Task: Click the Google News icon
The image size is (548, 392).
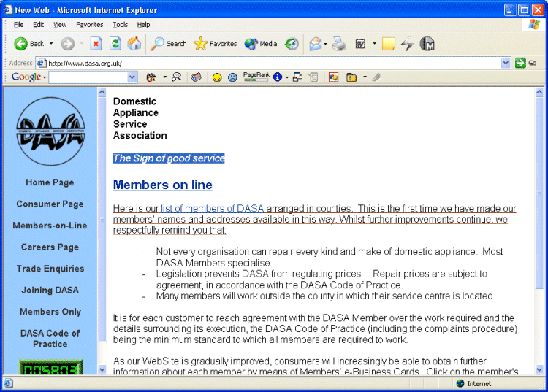Action: [197, 77]
